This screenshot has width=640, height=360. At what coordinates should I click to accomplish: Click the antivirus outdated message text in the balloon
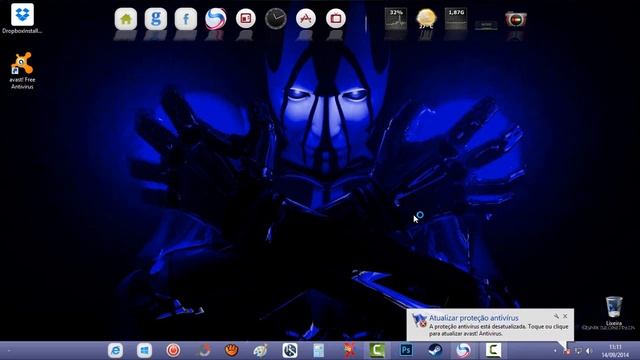point(498,330)
